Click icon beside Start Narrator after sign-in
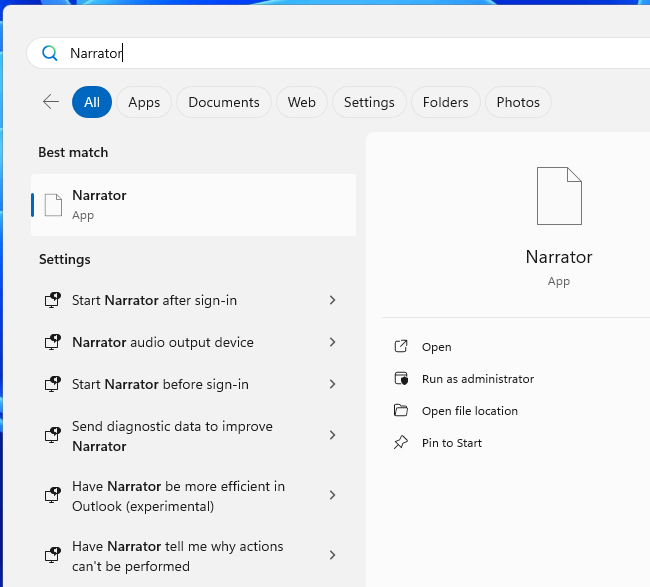 [x=53, y=300]
